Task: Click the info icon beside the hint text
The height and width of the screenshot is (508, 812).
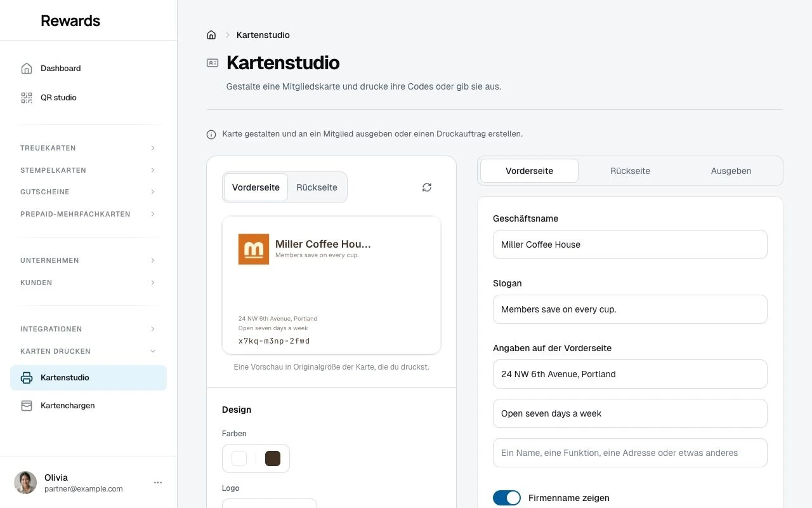Action: 211,135
